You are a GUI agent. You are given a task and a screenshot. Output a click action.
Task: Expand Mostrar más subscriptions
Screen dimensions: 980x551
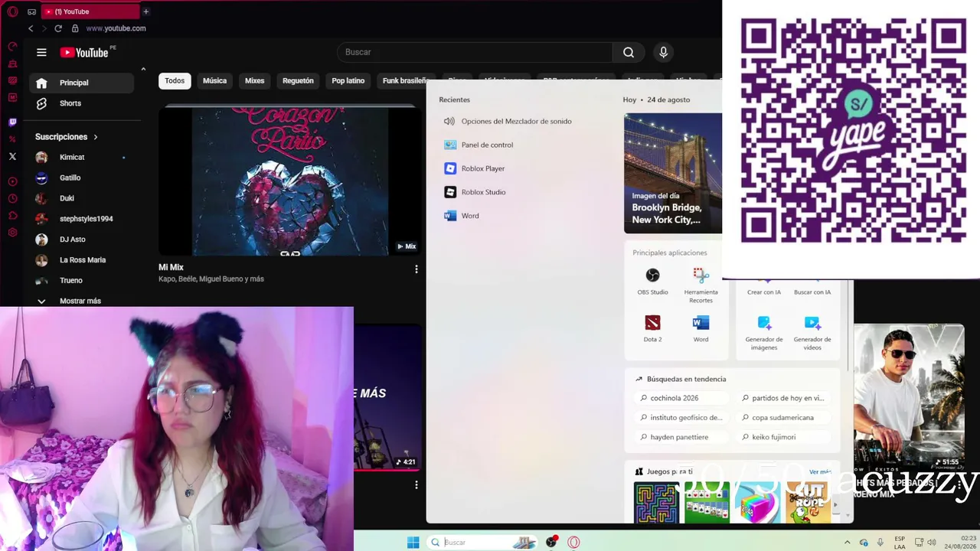[x=70, y=301]
